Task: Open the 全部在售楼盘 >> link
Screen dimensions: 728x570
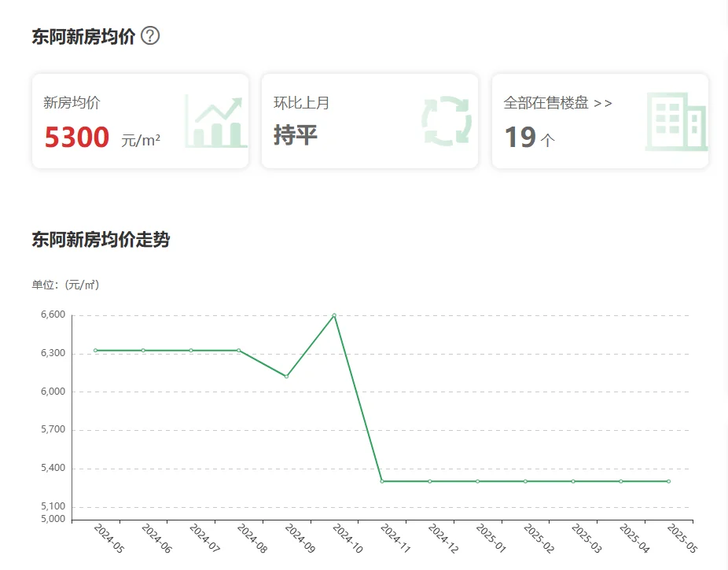Action: coord(557,103)
